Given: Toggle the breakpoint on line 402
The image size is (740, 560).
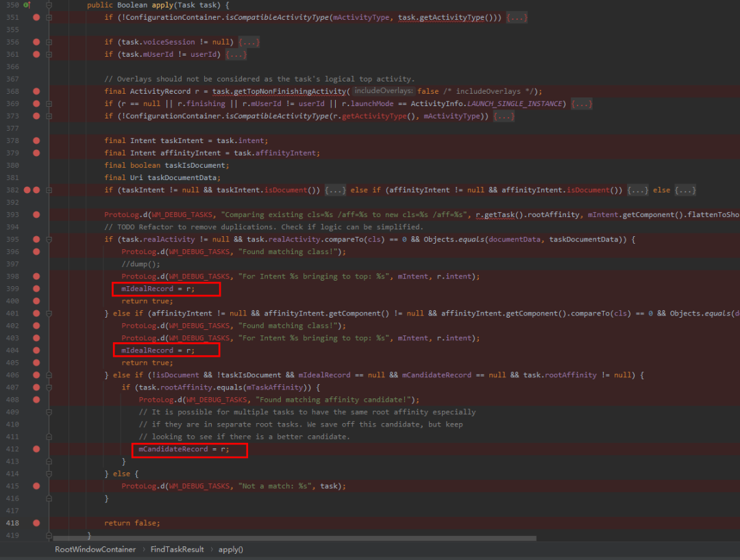Looking at the screenshot, I should click(36, 326).
